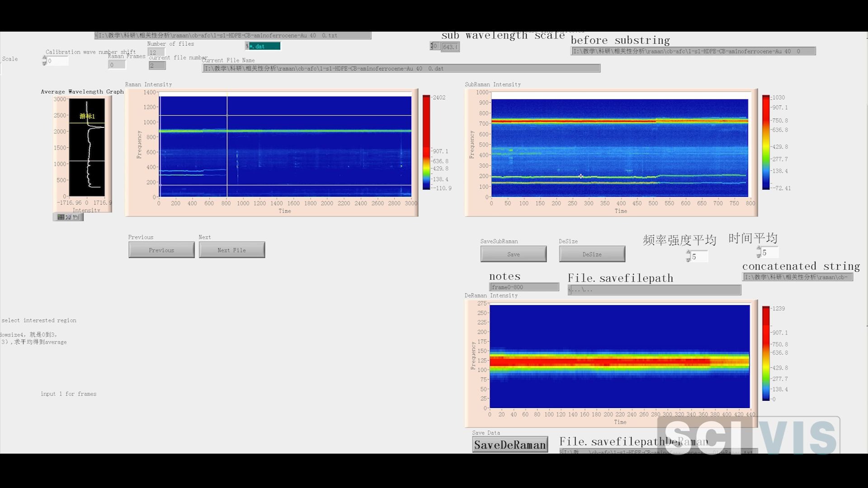Image resolution: width=868 pixels, height=488 pixels.
Task: Click the notes field containing frame0-800
Action: [x=524, y=287]
